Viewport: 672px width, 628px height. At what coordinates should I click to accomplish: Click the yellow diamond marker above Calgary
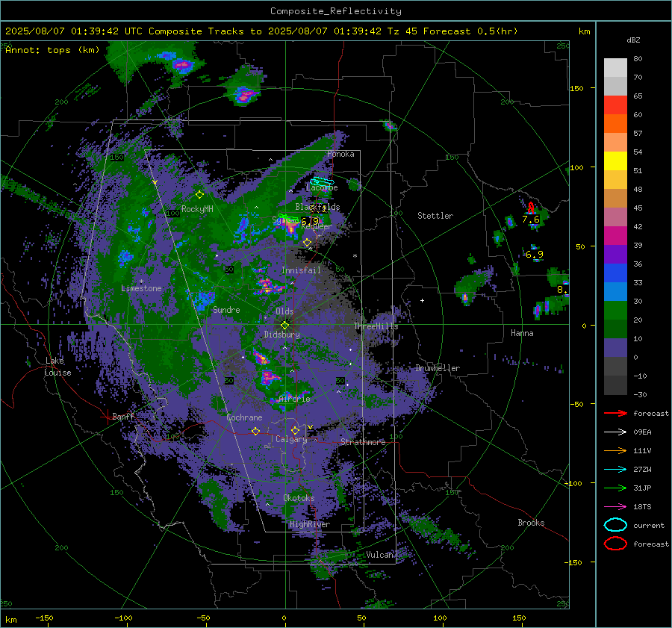[295, 430]
